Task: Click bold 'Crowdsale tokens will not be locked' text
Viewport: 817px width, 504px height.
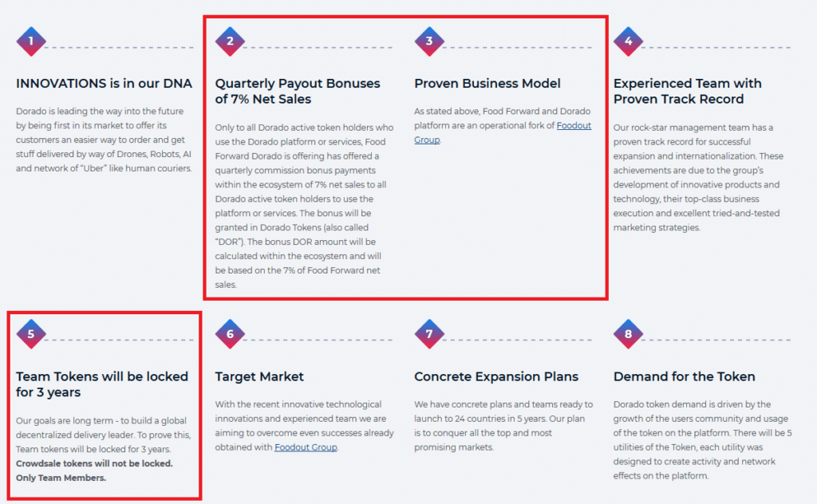Action: click(x=94, y=463)
